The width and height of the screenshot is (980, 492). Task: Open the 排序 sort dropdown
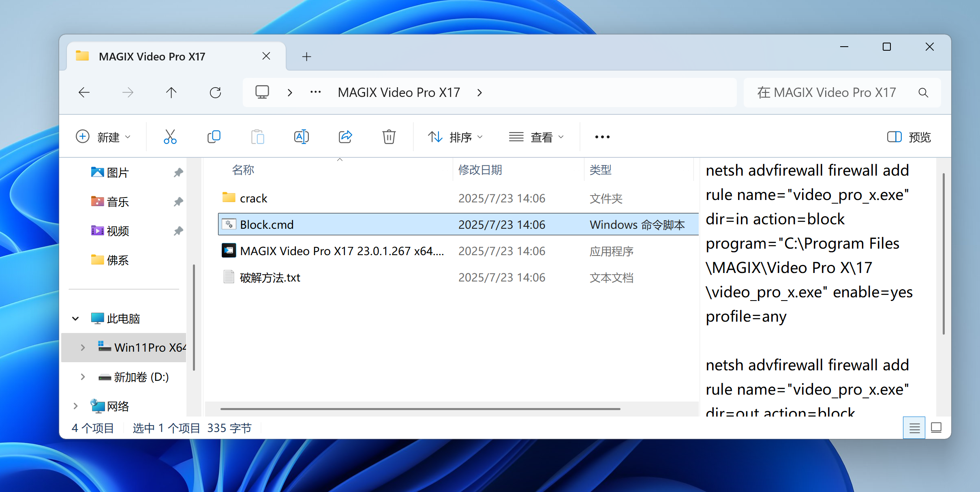[456, 137]
